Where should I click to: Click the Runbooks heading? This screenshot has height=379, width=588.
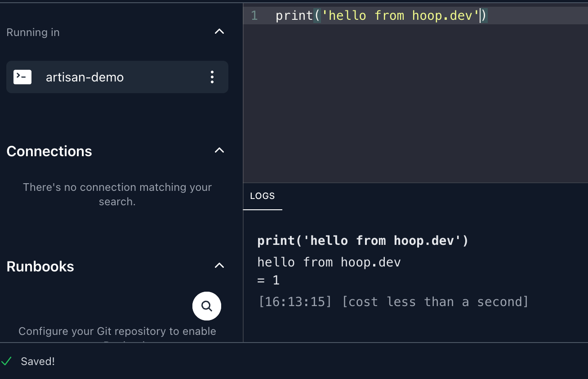pyautogui.click(x=40, y=266)
